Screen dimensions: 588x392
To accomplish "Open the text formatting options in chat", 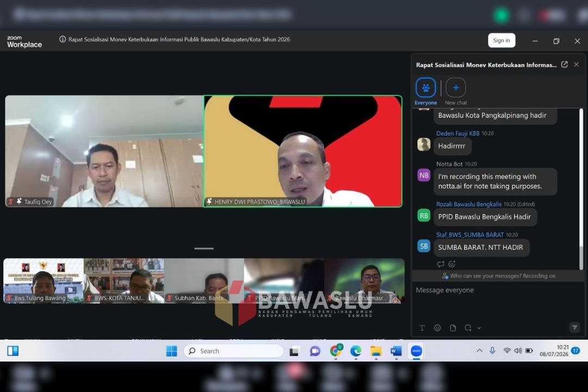I will click(x=422, y=328).
